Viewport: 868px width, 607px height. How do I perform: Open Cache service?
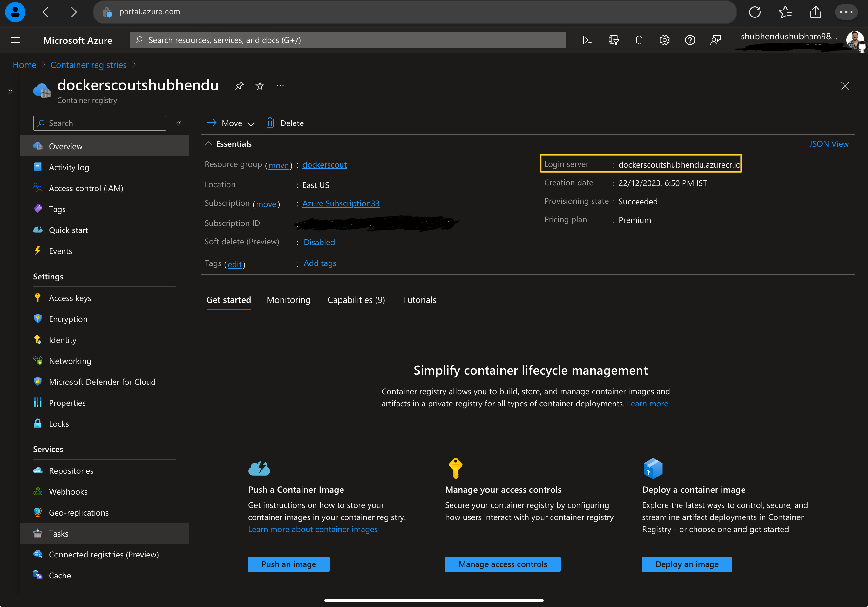(x=104, y=575)
